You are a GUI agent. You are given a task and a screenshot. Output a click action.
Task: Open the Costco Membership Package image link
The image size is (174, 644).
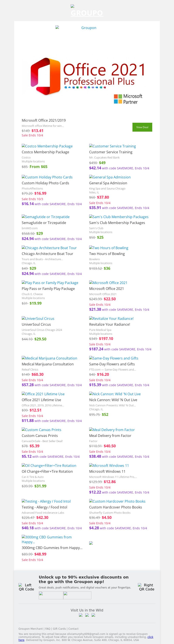pos(47,146)
